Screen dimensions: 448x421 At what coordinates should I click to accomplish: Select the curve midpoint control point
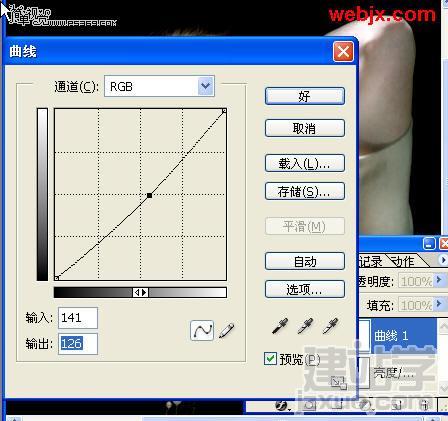pyautogui.click(x=150, y=195)
